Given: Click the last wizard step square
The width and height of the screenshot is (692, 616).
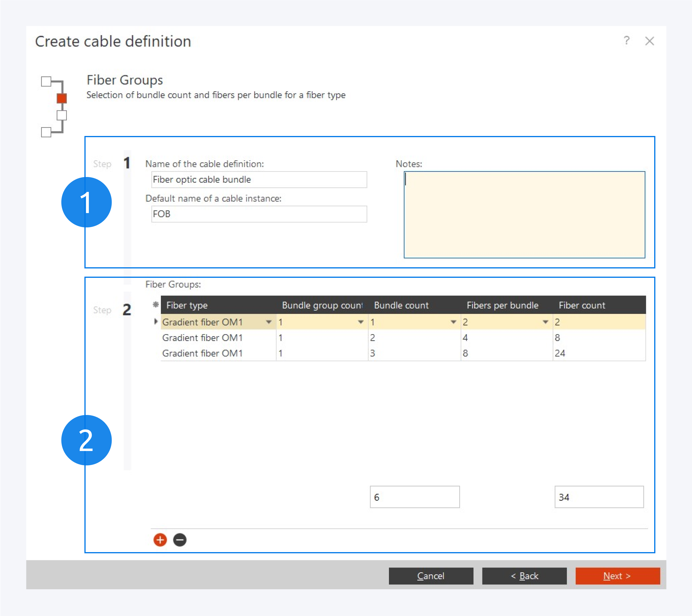Looking at the screenshot, I should click(x=46, y=132).
